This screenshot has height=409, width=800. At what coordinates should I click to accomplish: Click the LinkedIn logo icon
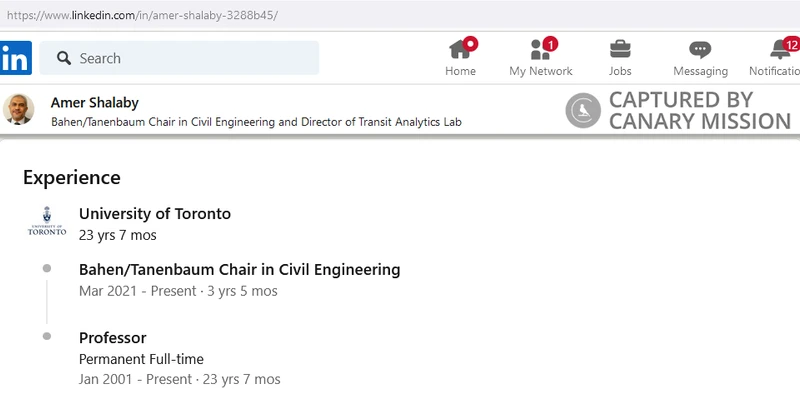point(15,58)
